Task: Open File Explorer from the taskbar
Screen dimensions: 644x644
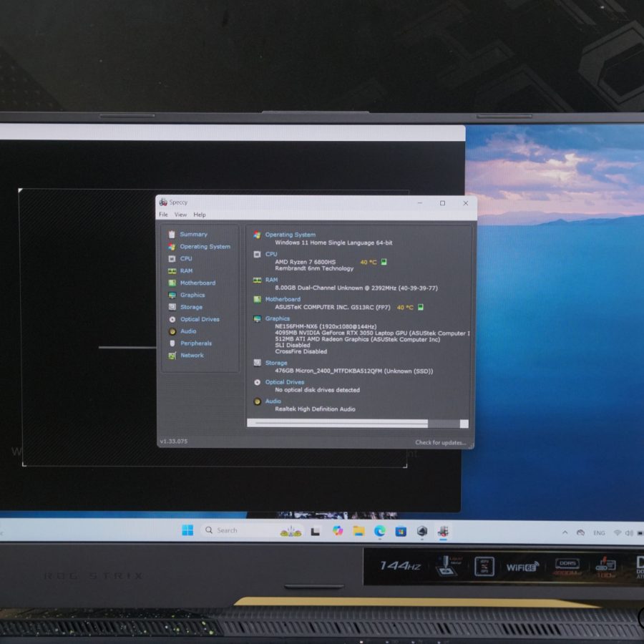Action: 358,531
